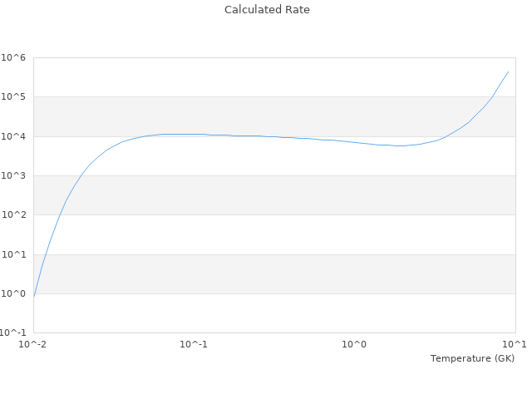Image resolution: width=532 pixels, height=399 pixels.
Task: Select the gray band between 10^2 and 10^3
Action: point(274,195)
